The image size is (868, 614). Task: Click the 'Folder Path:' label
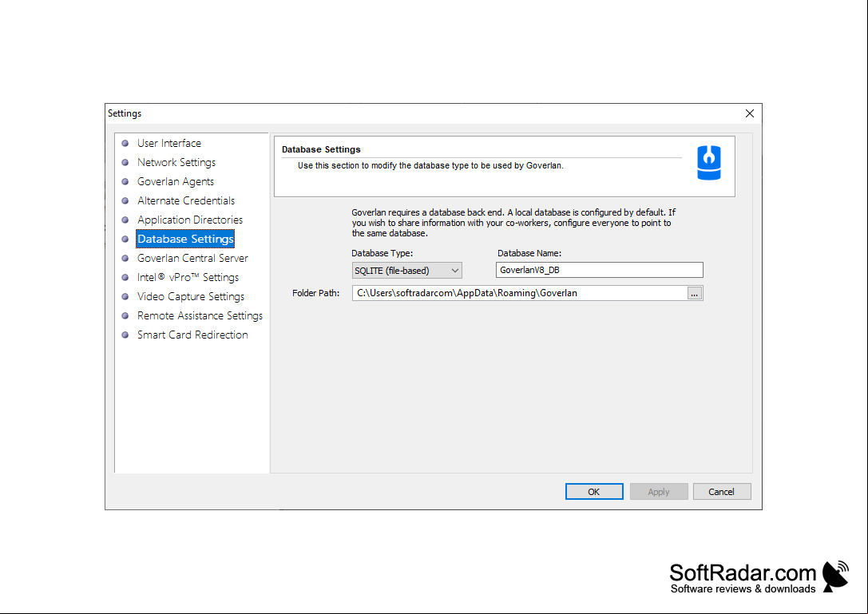[x=315, y=294]
